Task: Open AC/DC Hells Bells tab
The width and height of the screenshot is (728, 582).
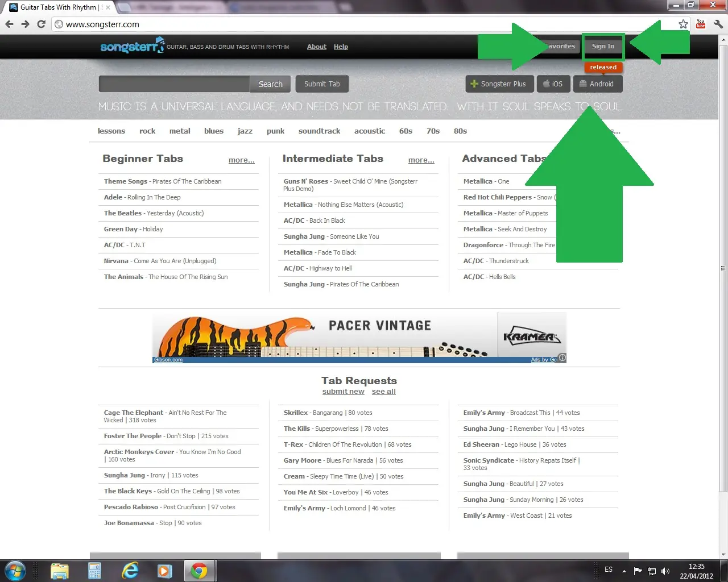Action: [x=490, y=277]
